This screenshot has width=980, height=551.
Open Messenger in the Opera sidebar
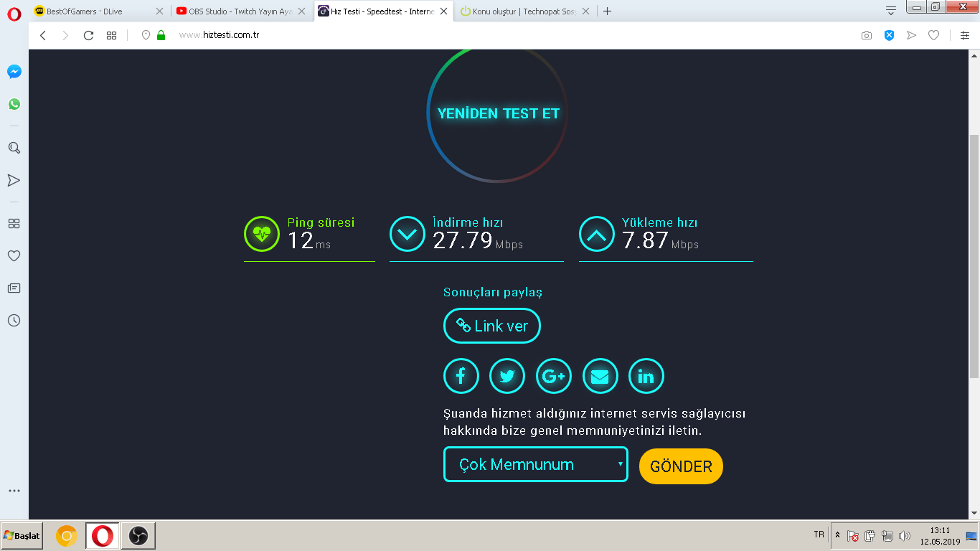coord(14,72)
